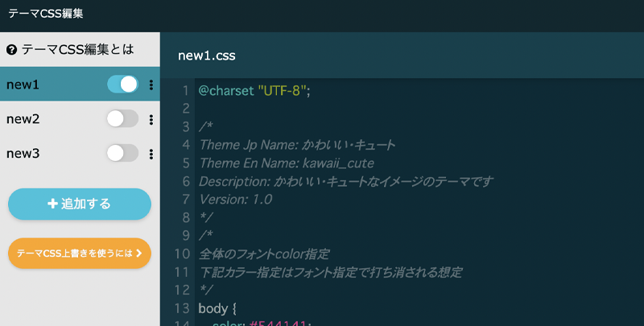
Task: Place cursor on the @charset line
Action: tap(254, 90)
